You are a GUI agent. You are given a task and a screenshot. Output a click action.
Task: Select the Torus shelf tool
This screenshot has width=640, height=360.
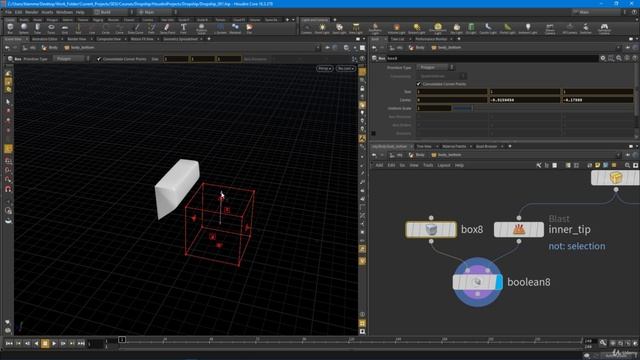51,28
